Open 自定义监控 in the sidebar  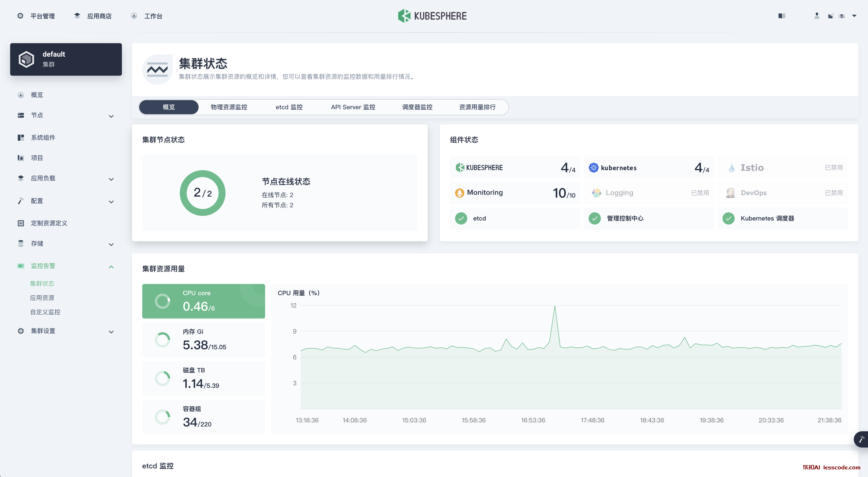point(45,312)
